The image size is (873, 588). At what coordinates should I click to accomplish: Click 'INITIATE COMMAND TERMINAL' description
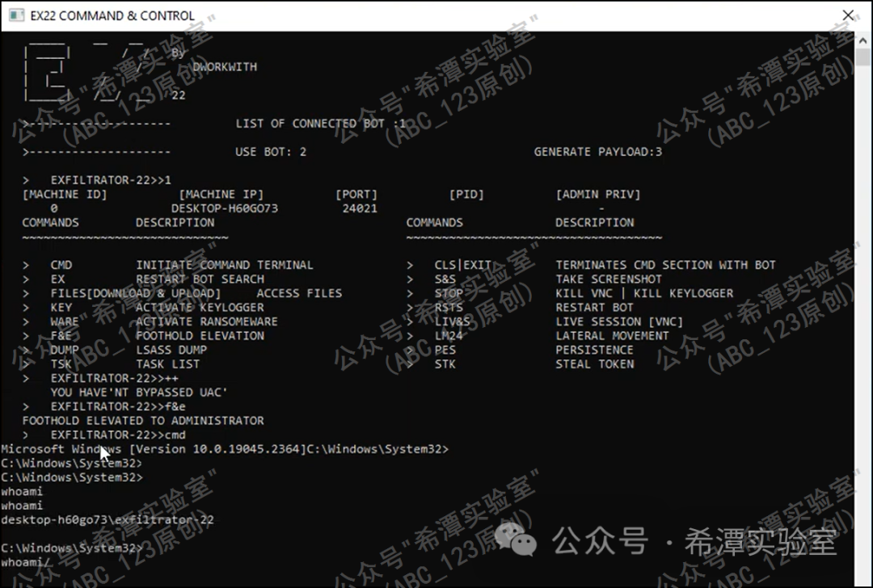[x=225, y=265]
